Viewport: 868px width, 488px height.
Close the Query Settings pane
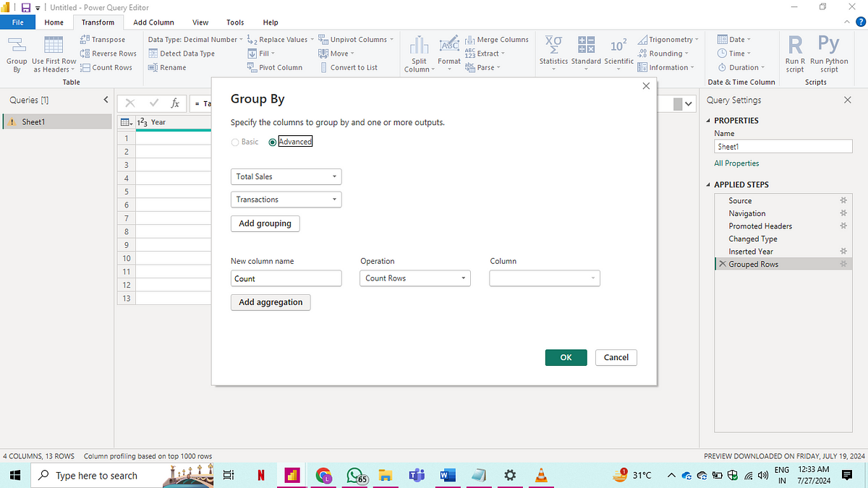848,100
